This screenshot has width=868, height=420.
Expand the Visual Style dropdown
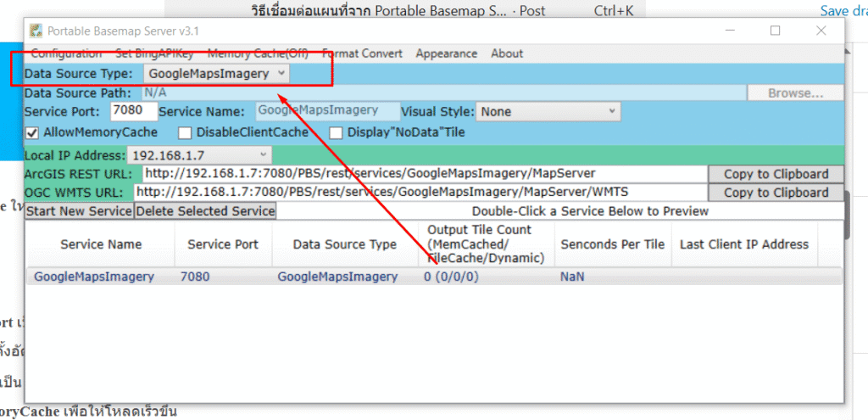click(x=548, y=111)
